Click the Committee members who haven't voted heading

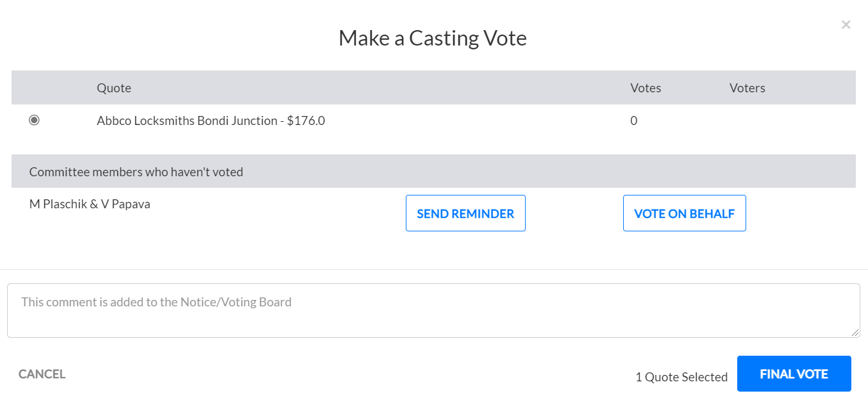[x=136, y=172]
